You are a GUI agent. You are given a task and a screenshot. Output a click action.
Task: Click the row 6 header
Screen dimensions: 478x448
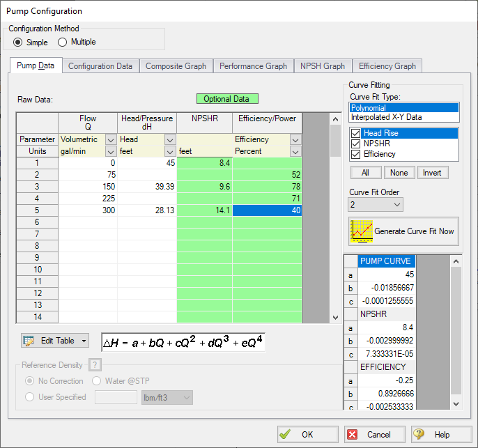[37, 222]
